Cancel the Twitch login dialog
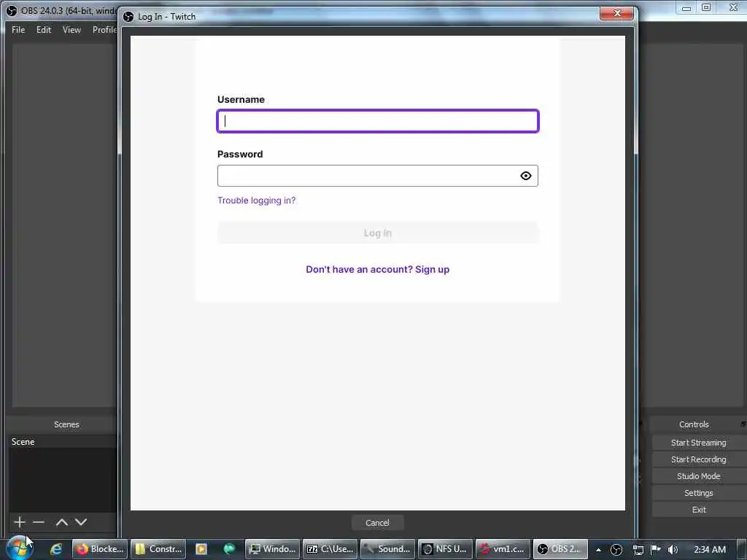This screenshot has height=560, width=747. [x=377, y=523]
